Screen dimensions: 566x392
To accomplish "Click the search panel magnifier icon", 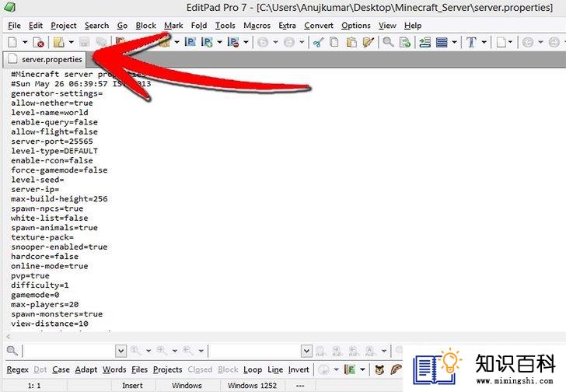I will tap(12, 351).
